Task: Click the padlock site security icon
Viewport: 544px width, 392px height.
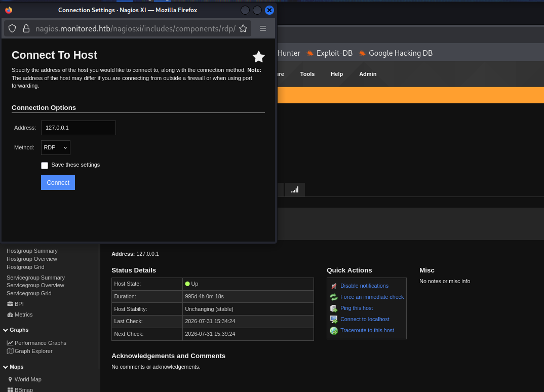Action: [26, 28]
